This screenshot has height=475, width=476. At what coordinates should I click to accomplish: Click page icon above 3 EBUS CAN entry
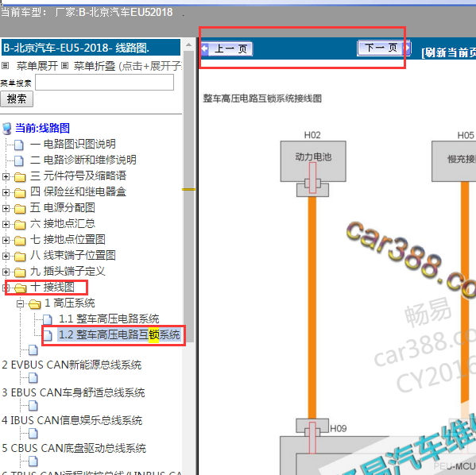coord(33,378)
